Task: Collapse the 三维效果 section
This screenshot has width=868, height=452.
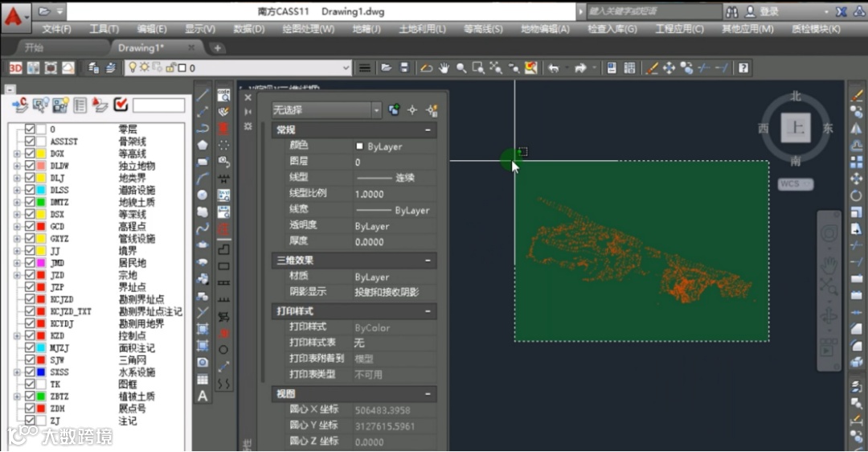Action: [x=428, y=261]
